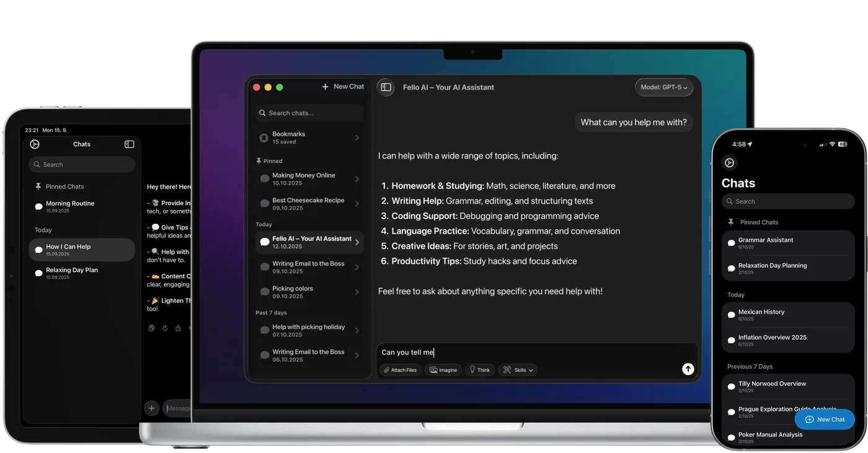Open Morning Routine chat on the iPad
868x453 pixels.
coord(82,206)
